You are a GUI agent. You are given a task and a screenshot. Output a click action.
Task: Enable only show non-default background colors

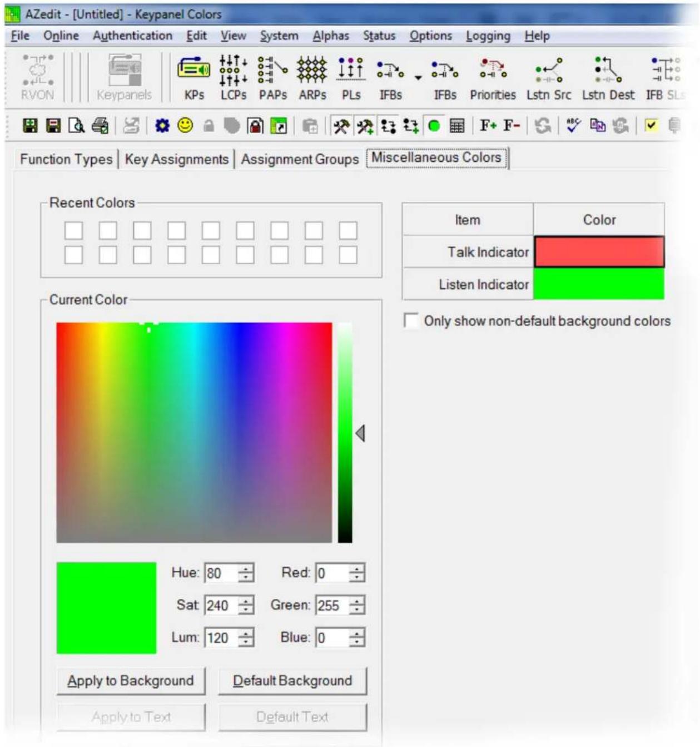point(411,321)
